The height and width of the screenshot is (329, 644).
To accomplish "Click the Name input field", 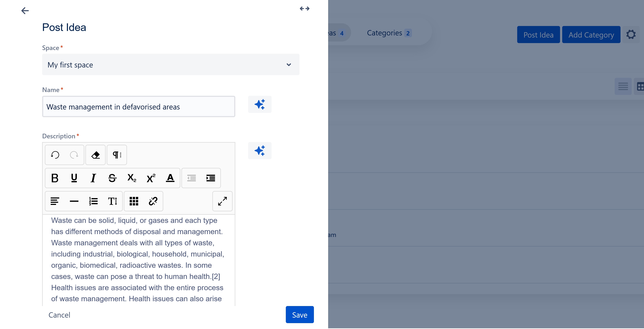I will pos(139,107).
